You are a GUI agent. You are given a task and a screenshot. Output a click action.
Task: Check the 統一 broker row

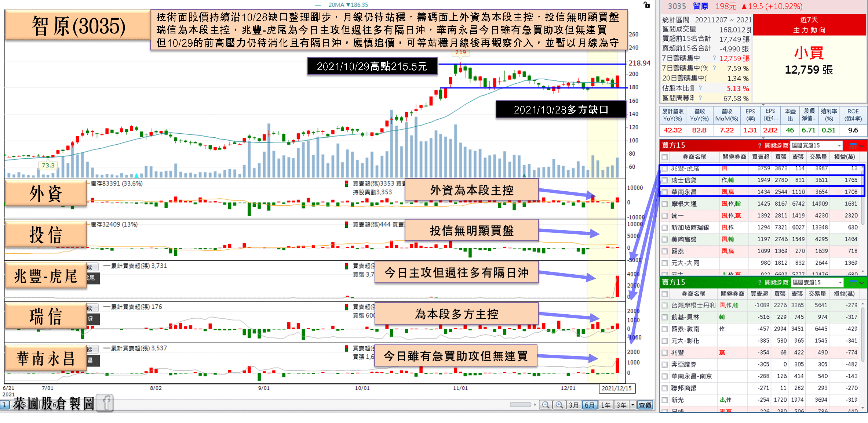point(664,216)
